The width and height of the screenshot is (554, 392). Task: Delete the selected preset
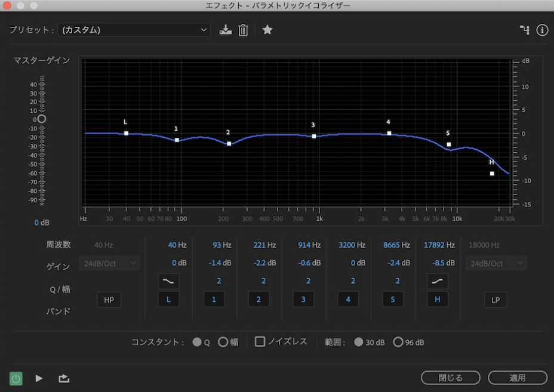coord(243,30)
